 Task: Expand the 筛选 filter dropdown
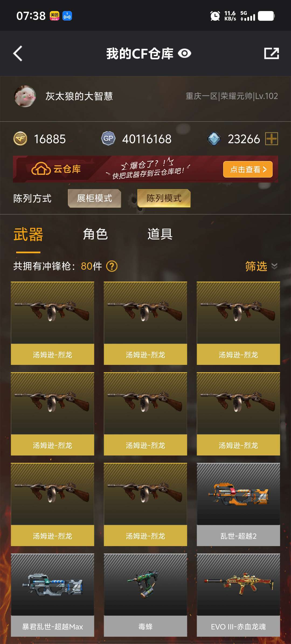261,266
